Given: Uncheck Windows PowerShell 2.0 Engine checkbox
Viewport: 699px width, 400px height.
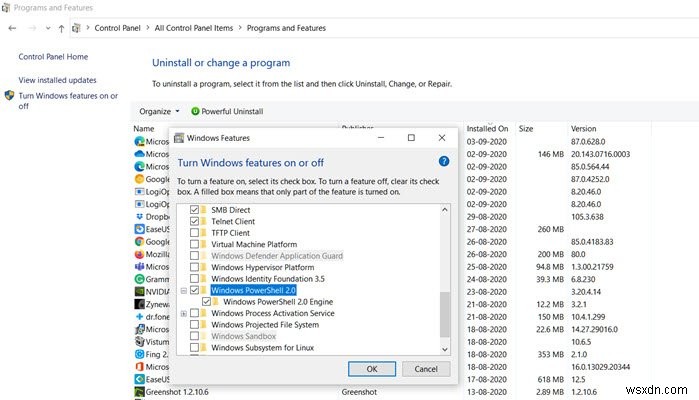Looking at the screenshot, I should pos(206,301).
